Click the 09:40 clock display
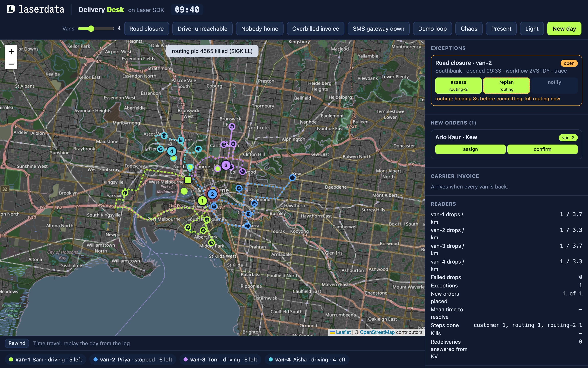The image size is (588, 368). coord(187,10)
